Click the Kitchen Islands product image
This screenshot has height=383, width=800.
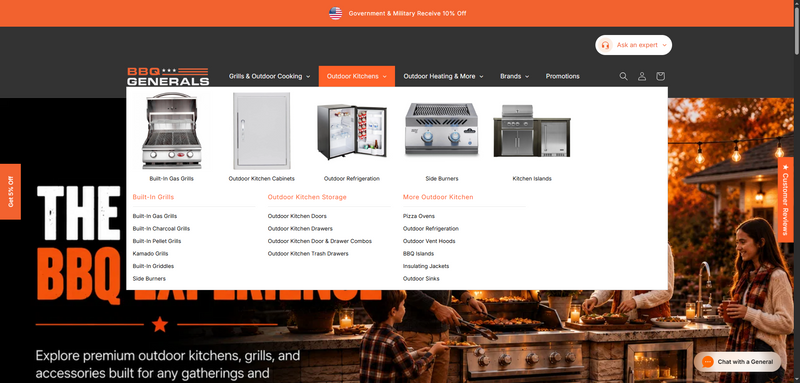(532, 131)
